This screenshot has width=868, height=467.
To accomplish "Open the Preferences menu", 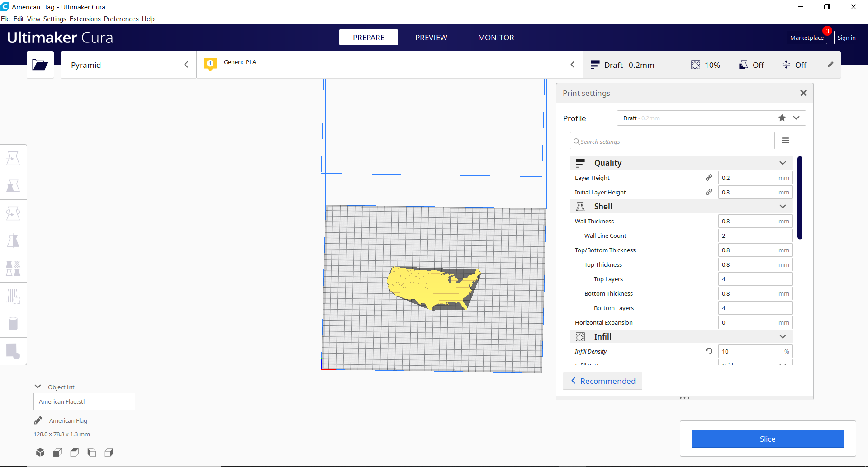I will point(121,19).
